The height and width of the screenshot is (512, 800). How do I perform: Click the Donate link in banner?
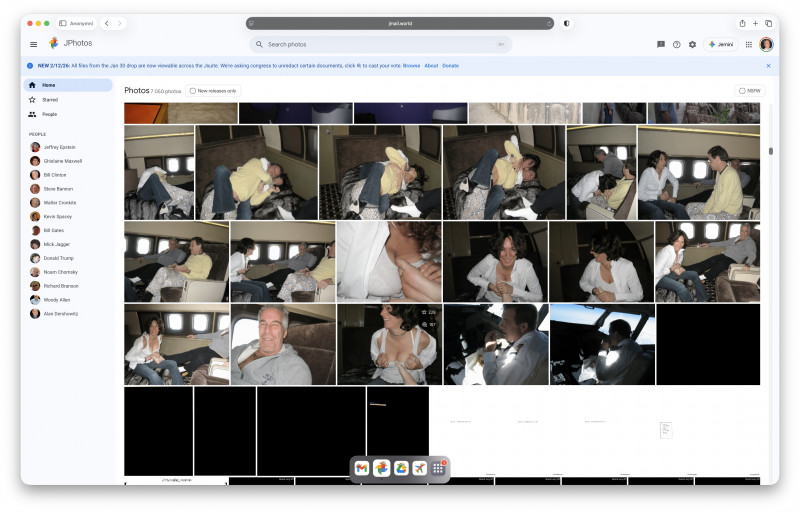(x=451, y=65)
